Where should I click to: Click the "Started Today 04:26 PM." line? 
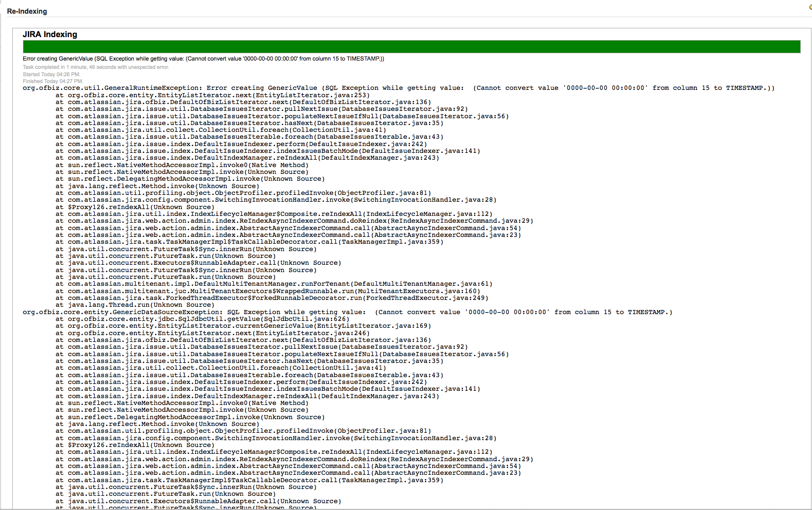tap(51, 75)
